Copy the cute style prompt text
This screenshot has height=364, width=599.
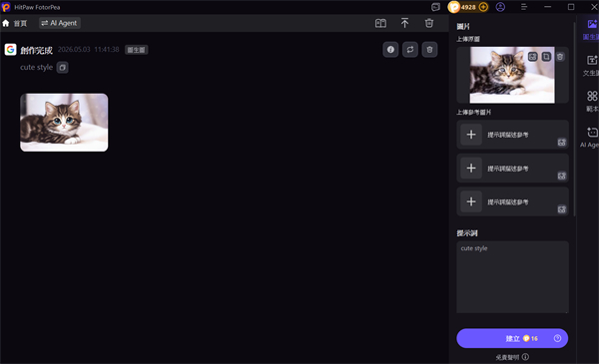point(62,68)
